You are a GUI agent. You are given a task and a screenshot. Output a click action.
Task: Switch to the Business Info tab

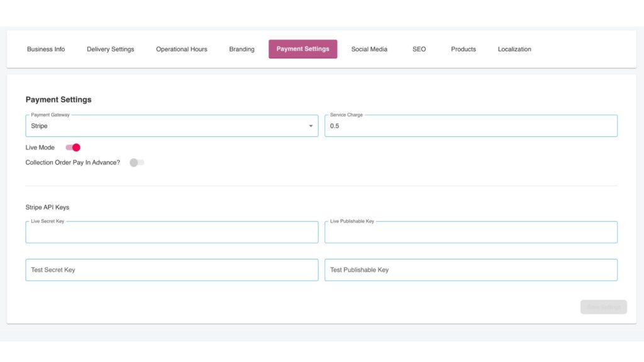(x=46, y=49)
